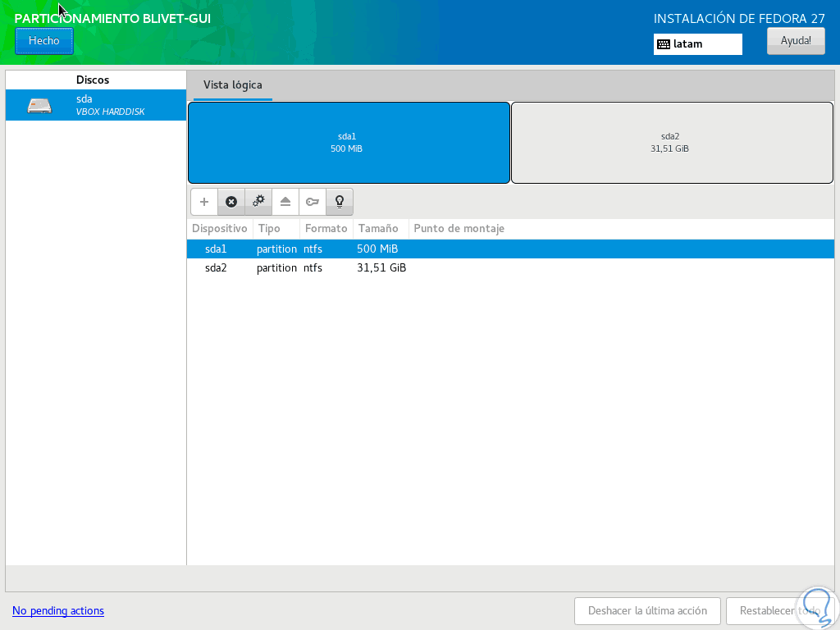Click the decrypt key icon
The height and width of the screenshot is (630, 840).
click(313, 202)
